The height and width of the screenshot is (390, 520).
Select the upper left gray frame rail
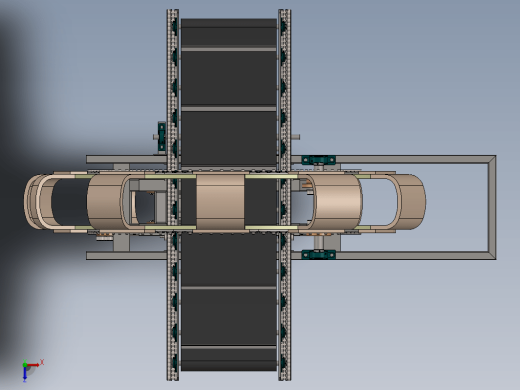click(126, 159)
